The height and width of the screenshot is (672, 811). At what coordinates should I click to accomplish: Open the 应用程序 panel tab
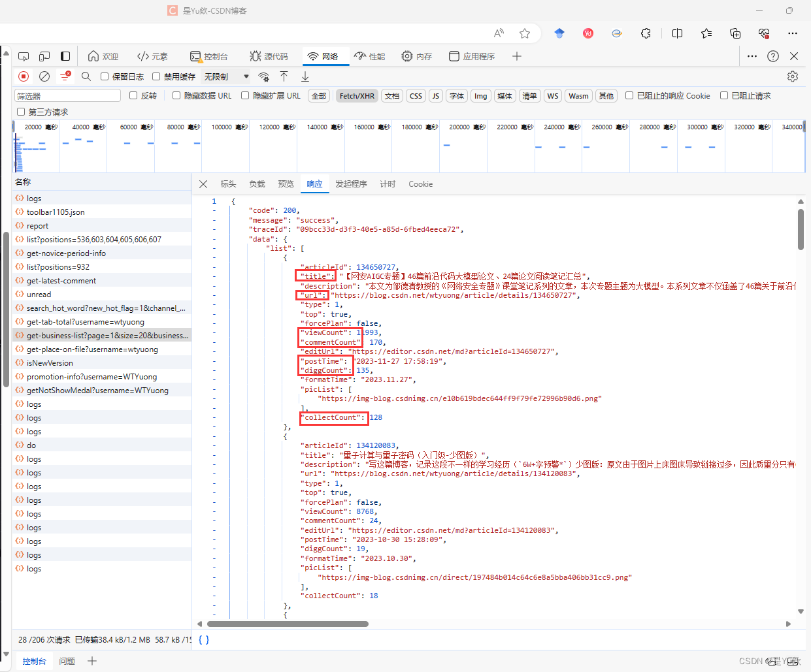pos(472,56)
